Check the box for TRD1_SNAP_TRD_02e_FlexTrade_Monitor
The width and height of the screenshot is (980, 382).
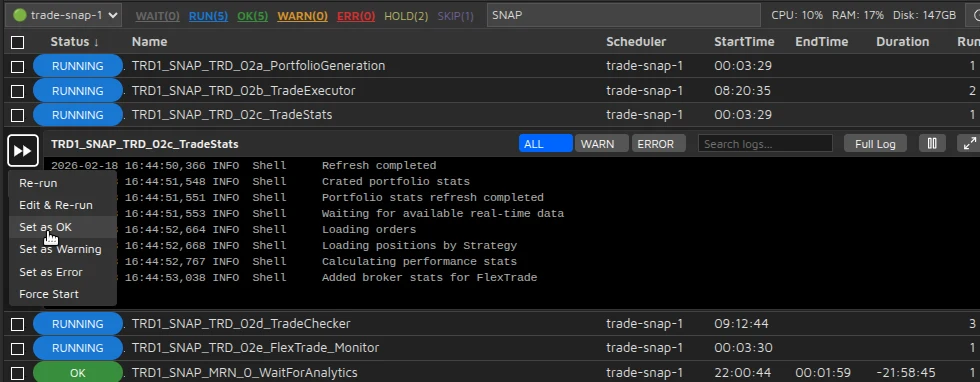[18, 348]
